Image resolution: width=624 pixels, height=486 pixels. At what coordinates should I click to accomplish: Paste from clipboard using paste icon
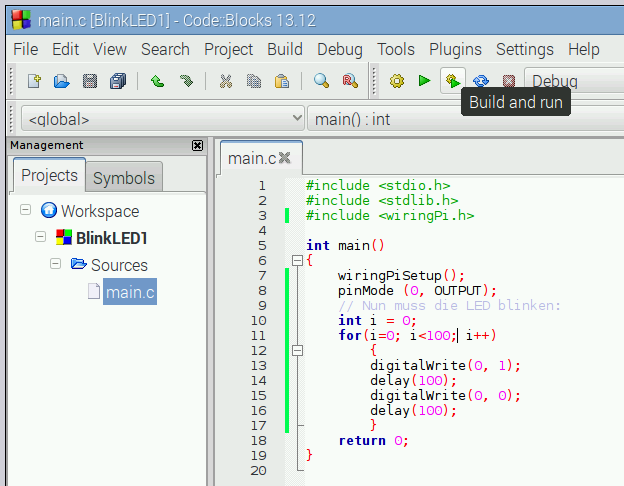282,81
